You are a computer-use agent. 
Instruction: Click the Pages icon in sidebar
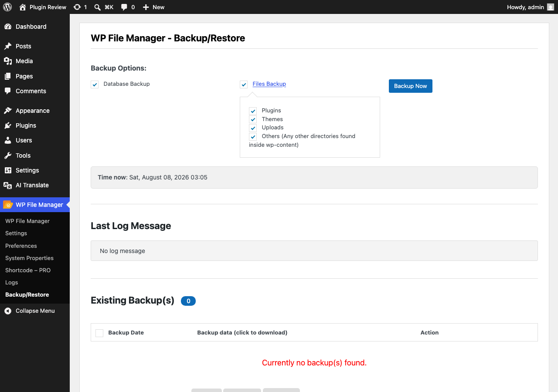click(8, 76)
